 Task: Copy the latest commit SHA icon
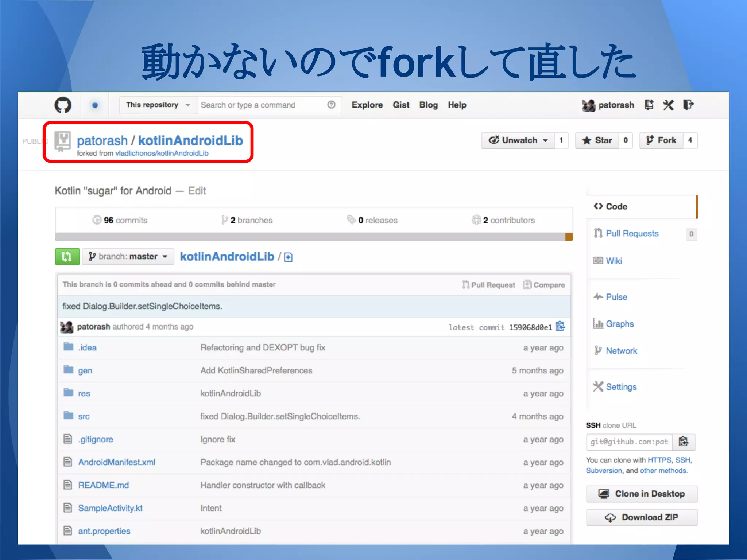coord(560,326)
